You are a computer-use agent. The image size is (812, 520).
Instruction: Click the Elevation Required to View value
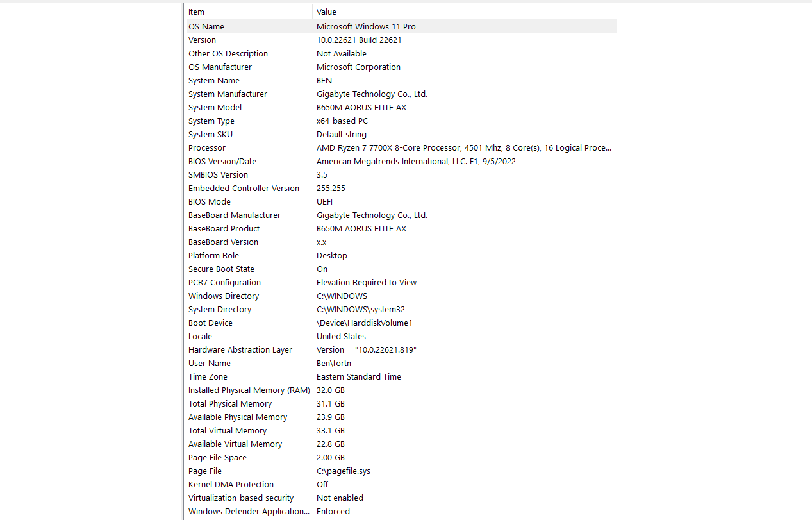coord(367,282)
